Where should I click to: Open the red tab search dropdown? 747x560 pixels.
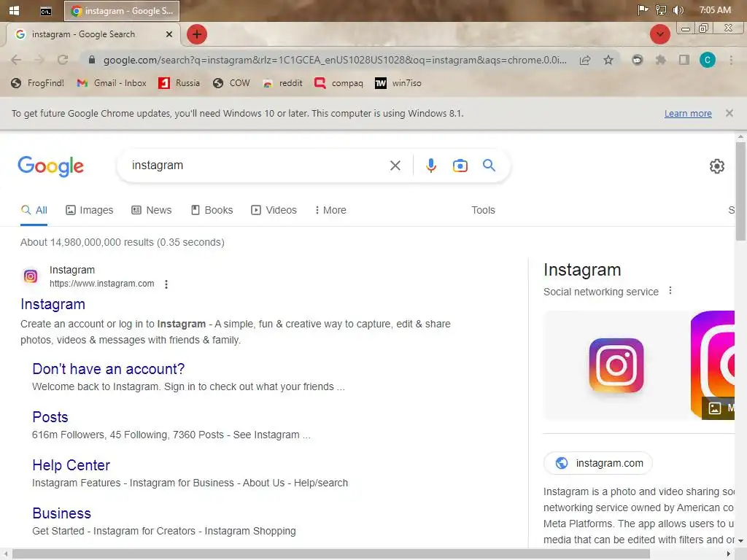659,34
